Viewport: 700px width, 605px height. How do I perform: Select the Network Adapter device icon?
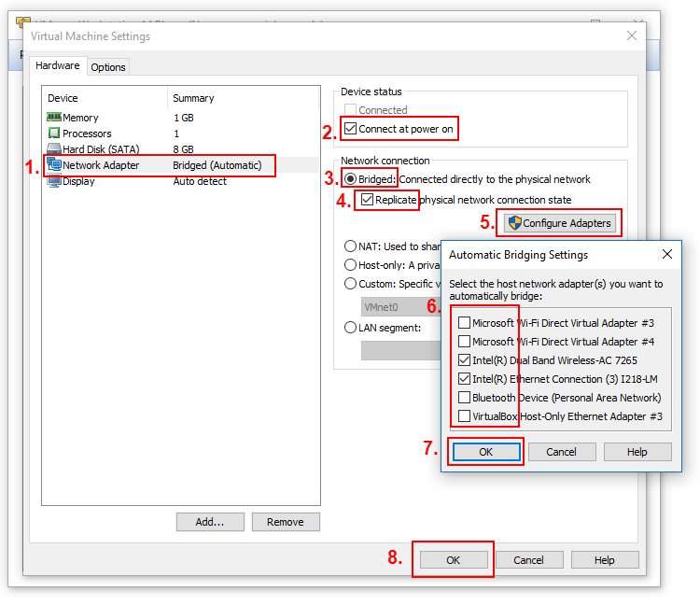pyautogui.click(x=54, y=165)
